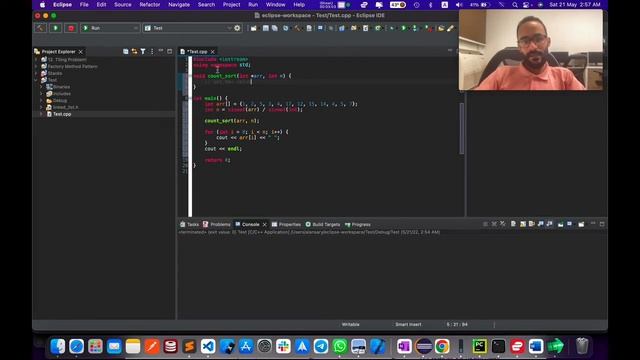Click the Collapse All icon in Project Explorer

click(x=126, y=51)
